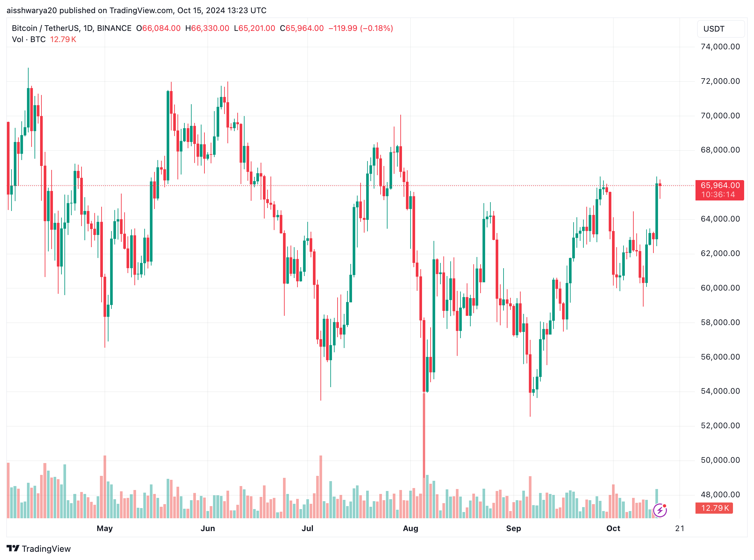Click the 60,000.00 price axis label
The image size is (754, 560).
pos(720,288)
